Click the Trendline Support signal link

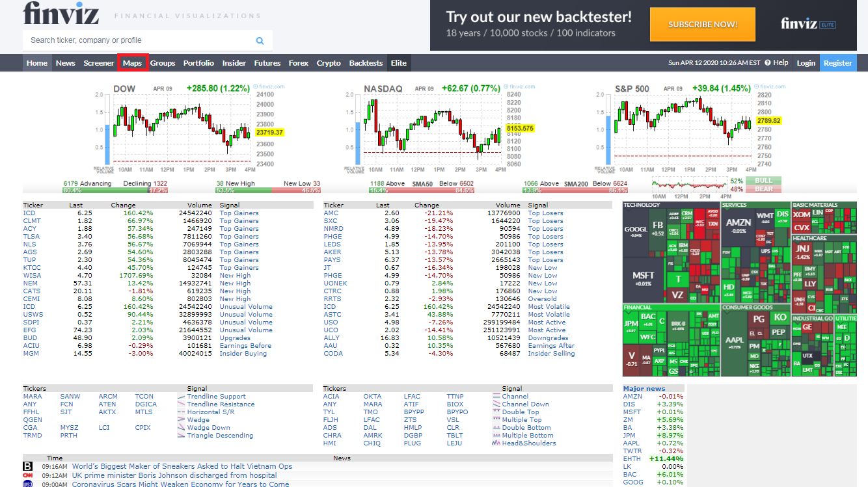pos(217,397)
